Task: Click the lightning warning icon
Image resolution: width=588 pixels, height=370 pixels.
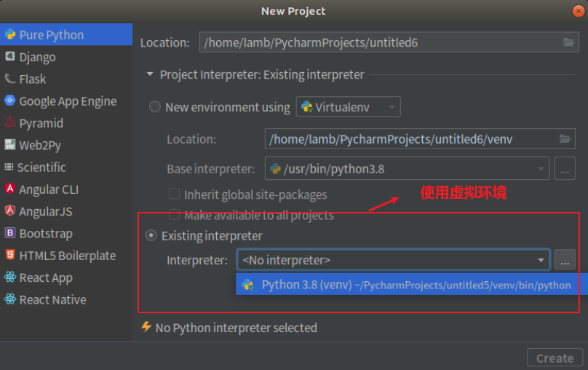Action: pos(146,327)
